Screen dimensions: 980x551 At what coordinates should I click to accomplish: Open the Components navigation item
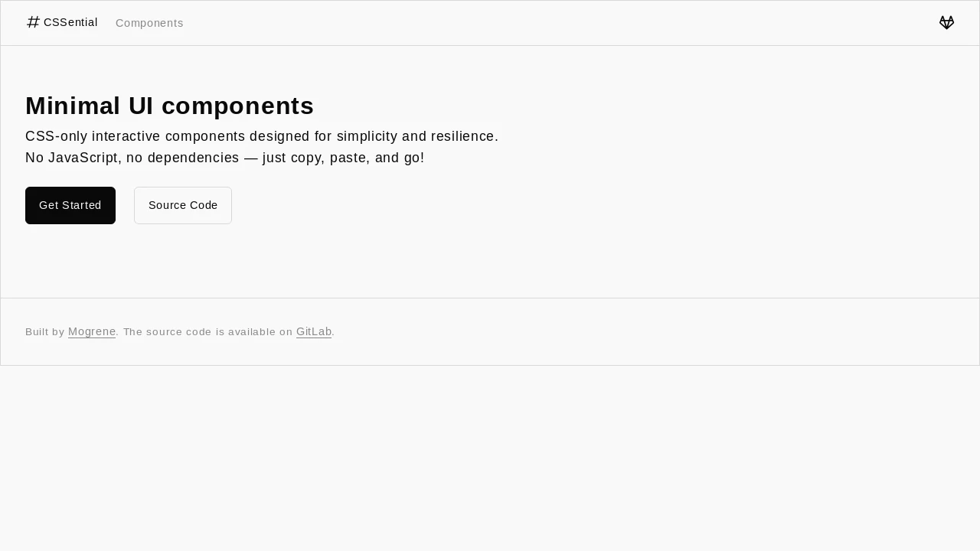tap(149, 23)
